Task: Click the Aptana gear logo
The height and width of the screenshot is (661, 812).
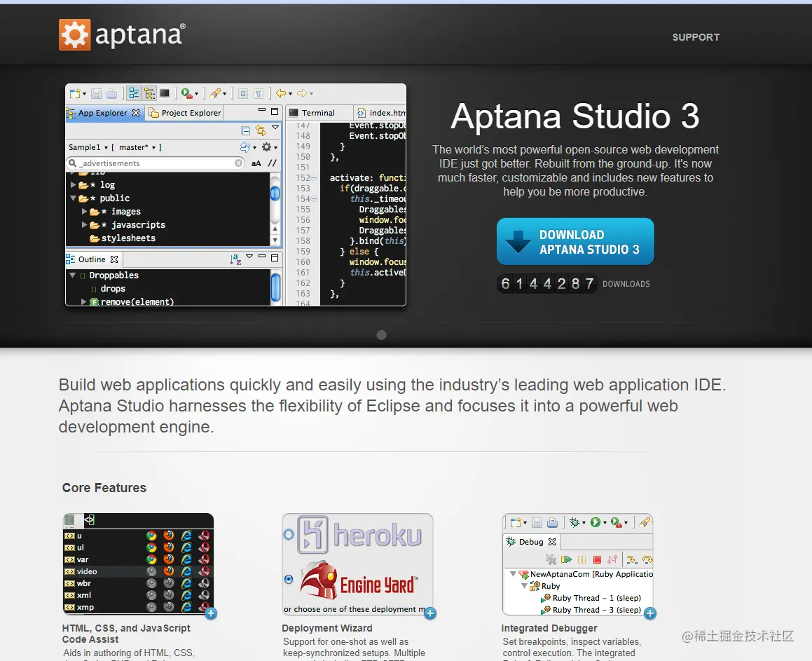Action: click(75, 35)
